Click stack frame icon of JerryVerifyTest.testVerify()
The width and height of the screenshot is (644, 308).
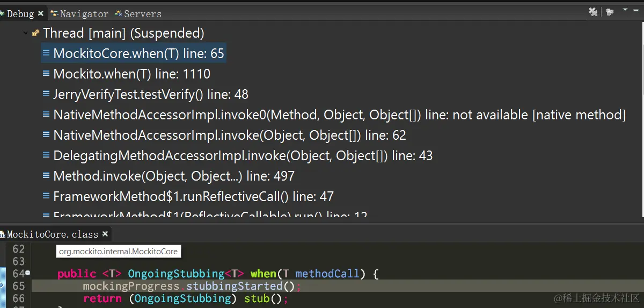point(46,94)
